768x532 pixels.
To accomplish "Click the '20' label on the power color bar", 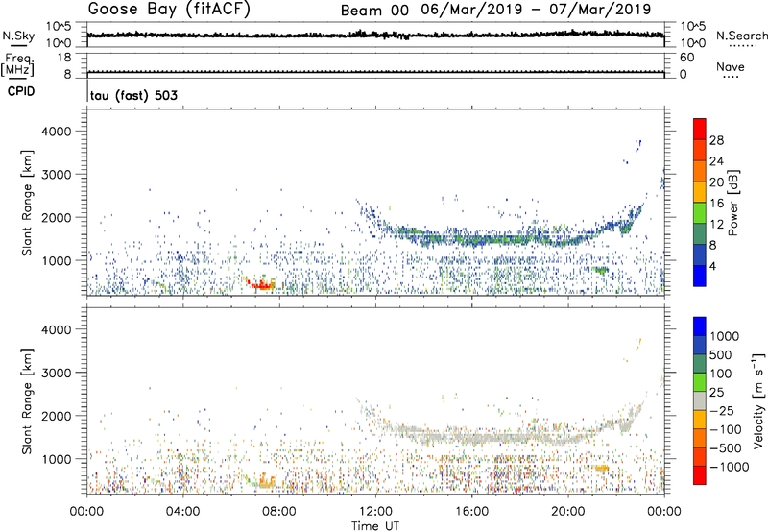I will pyautogui.click(x=716, y=182).
